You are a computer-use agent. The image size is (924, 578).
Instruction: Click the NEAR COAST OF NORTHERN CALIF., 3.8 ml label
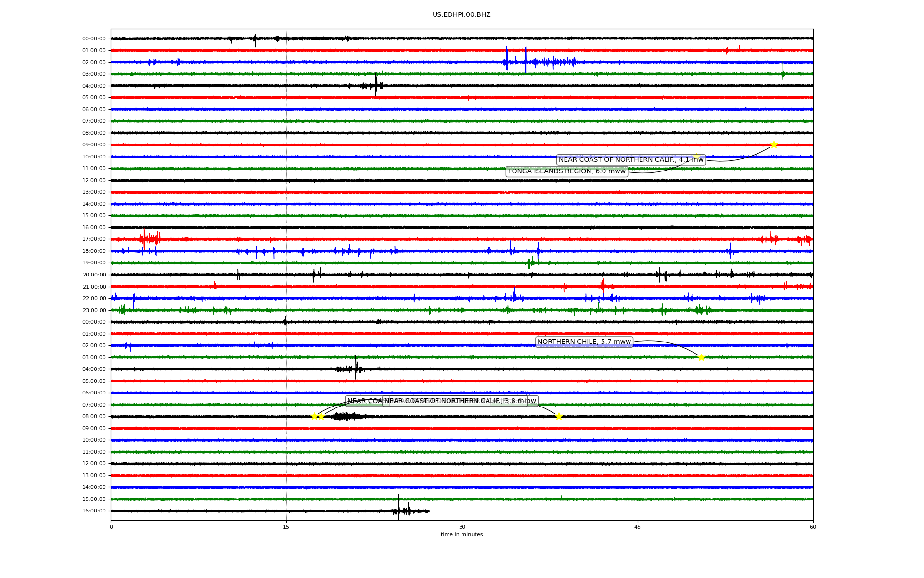[455, 401]
